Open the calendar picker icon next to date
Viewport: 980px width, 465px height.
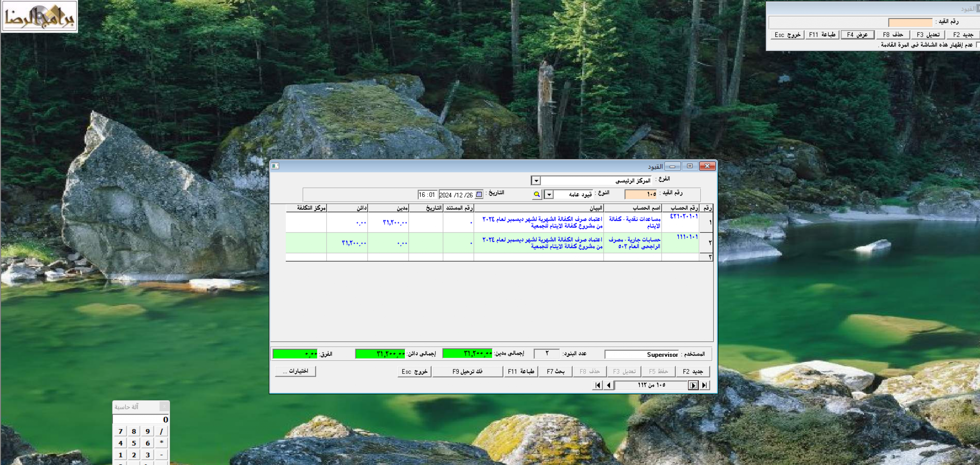pos(479,194)
